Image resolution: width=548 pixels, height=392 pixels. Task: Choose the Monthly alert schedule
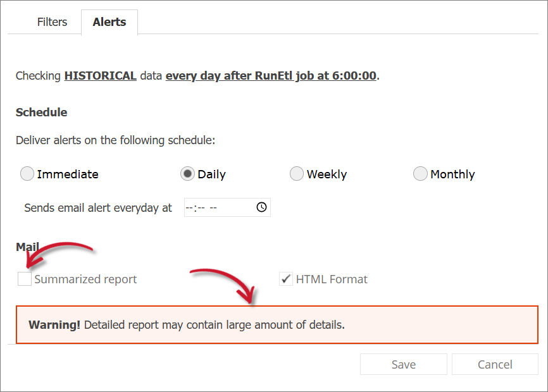click(420, 173)
